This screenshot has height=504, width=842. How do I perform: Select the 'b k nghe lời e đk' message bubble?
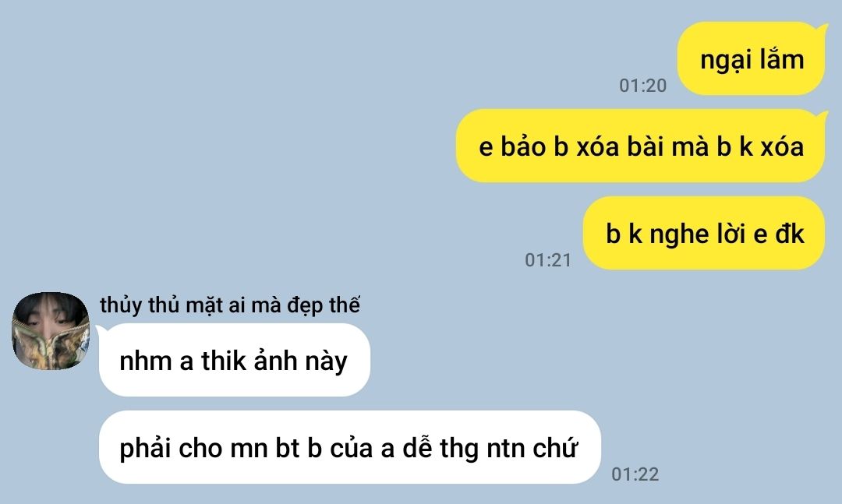pyautogui.click(x=705, y=233)
